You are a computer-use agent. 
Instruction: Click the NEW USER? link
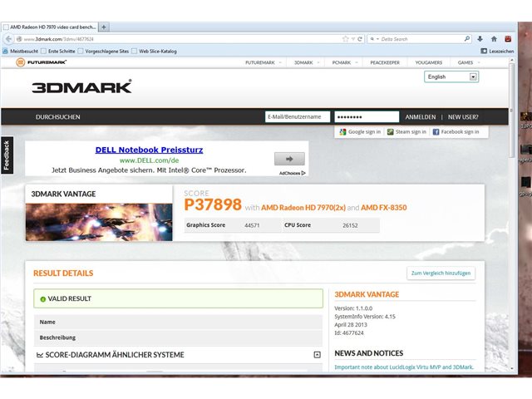463,117
